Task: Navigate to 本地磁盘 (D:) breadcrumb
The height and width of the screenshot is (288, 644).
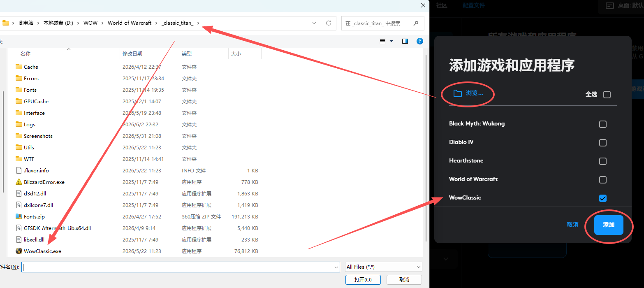Action: pyautogui.click(x=58, y=23)
